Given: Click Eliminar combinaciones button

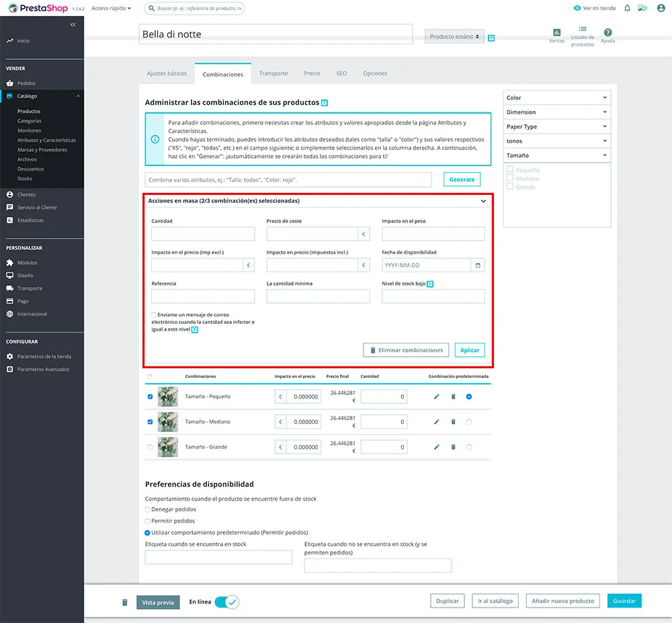Looking at the screenshot, I should point(406,350).
